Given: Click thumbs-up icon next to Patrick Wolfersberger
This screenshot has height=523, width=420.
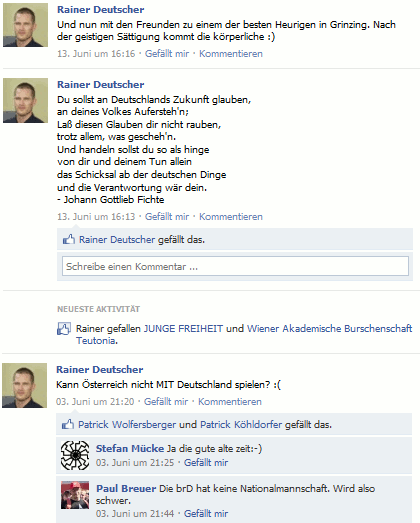Looking at the screenshot, I should pyautogui.click(x=68, y=424).
